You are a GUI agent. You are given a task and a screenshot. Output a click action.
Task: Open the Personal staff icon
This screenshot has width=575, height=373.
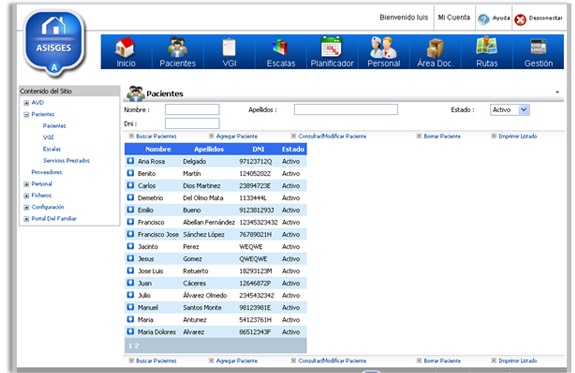point(384,47)
